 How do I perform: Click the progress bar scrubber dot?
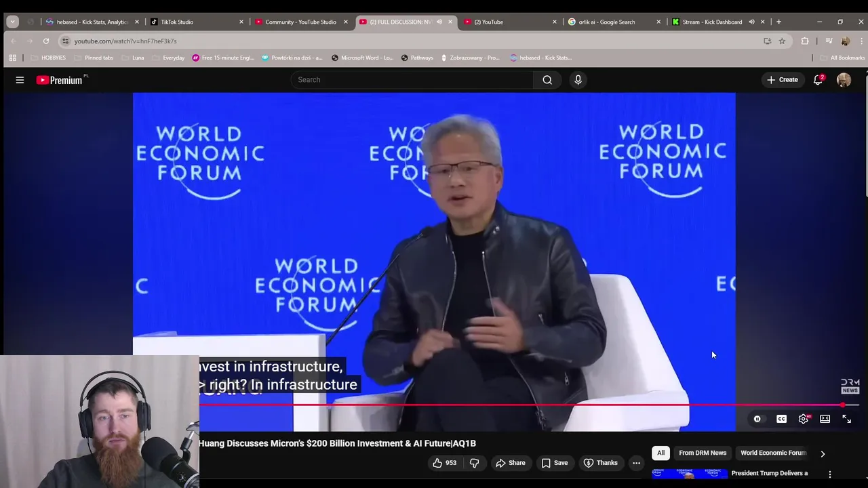[x=842, y=405]
